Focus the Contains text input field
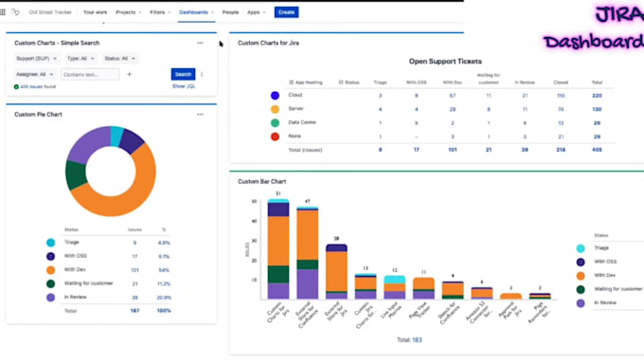 pyautogui.click(x=90, y=75)
